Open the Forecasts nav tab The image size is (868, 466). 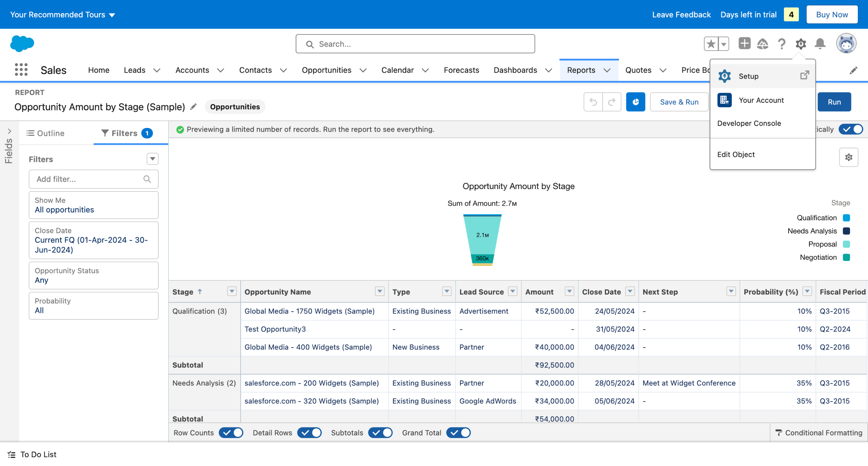tap(461, 70)
